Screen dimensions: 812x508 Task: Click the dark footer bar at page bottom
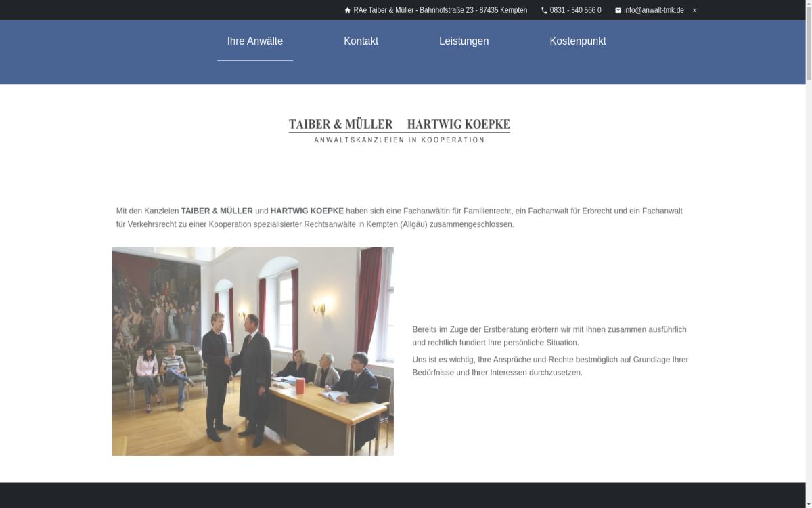406,497
